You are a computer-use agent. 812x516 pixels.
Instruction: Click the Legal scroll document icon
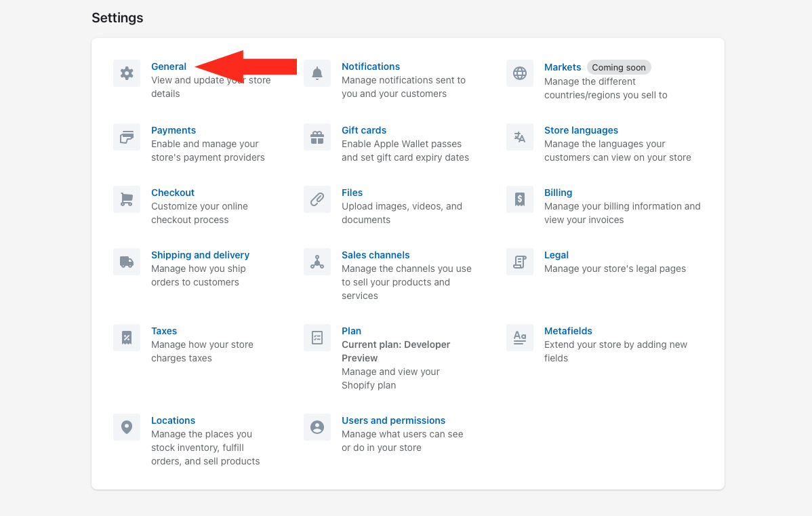(x=520, y=262)
